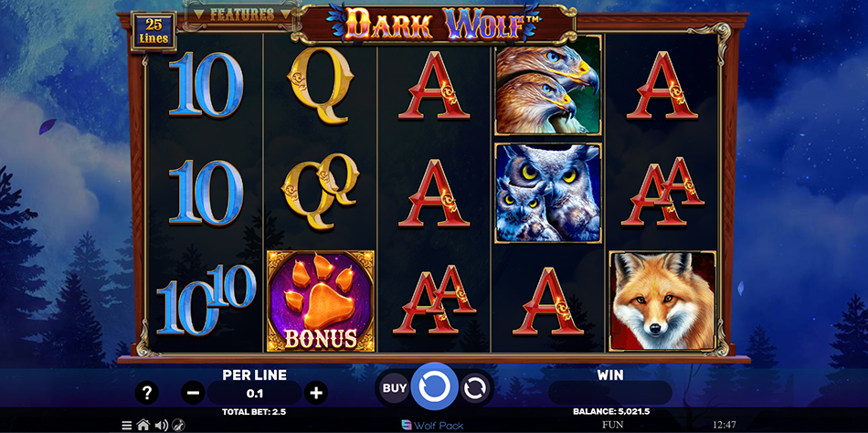Click the empty Win display field
Screen dimensions: 868x433
[610, 393]
